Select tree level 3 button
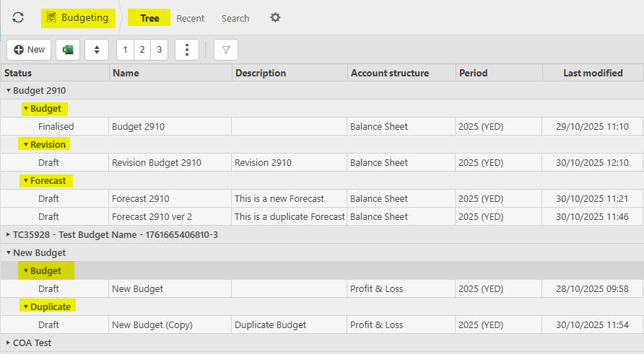The image size is (644, 354). point(159,50)
